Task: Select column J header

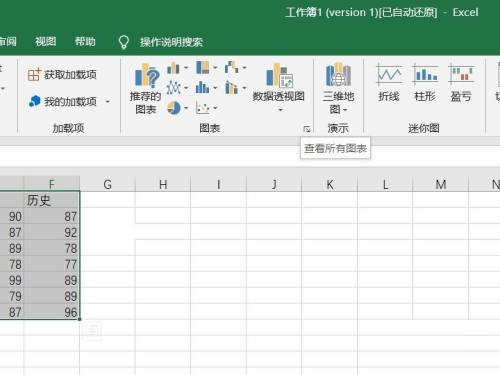Action: click(x=274, y=184)
